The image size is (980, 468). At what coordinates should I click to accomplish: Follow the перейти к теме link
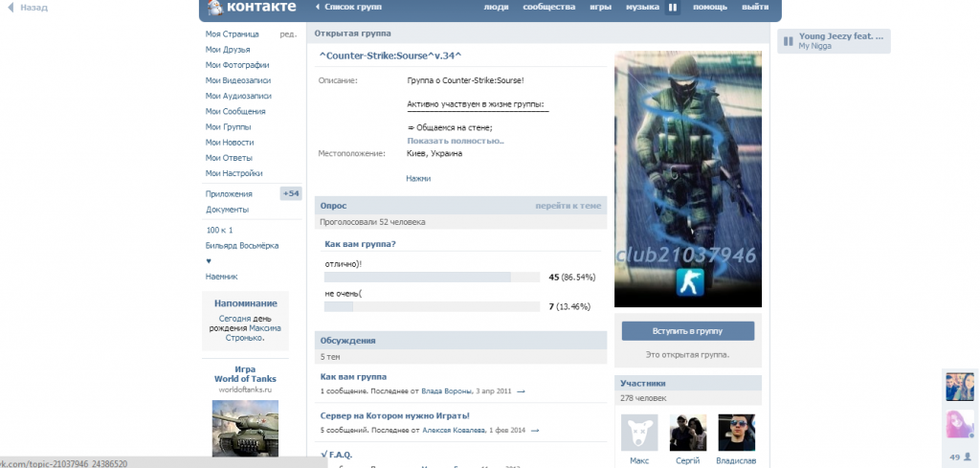tap(568, 206)
